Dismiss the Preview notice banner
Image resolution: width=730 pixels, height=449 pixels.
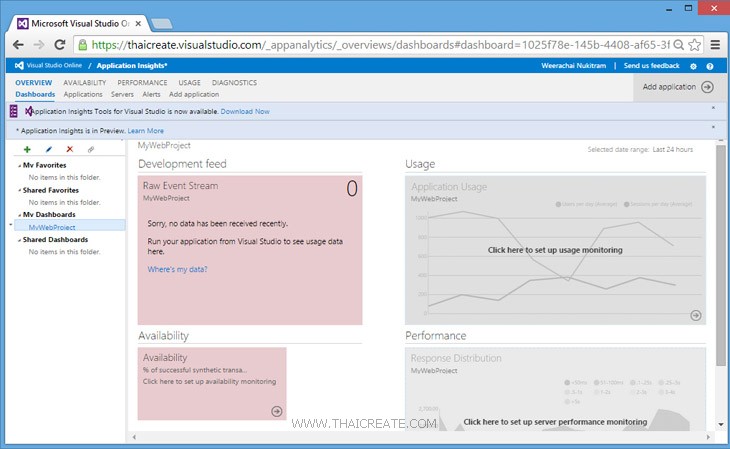(x=713, y=127)
